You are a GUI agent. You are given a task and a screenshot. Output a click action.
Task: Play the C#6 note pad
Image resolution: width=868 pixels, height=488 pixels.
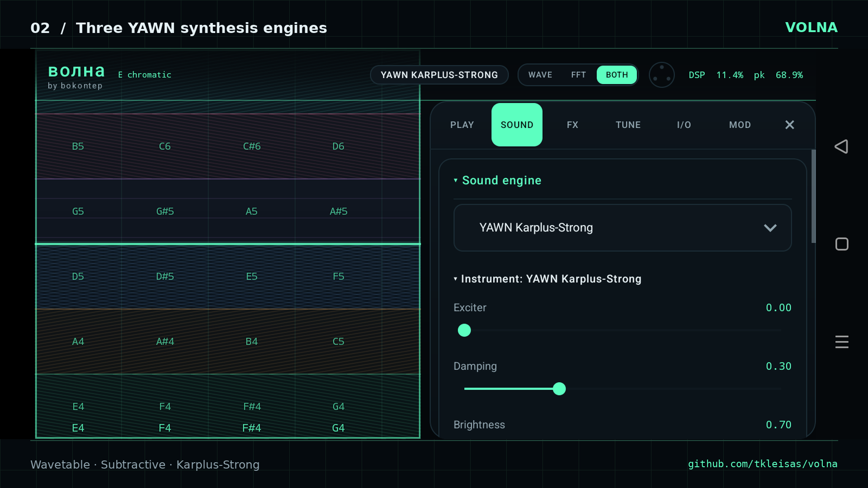click(x=252, y=146)
